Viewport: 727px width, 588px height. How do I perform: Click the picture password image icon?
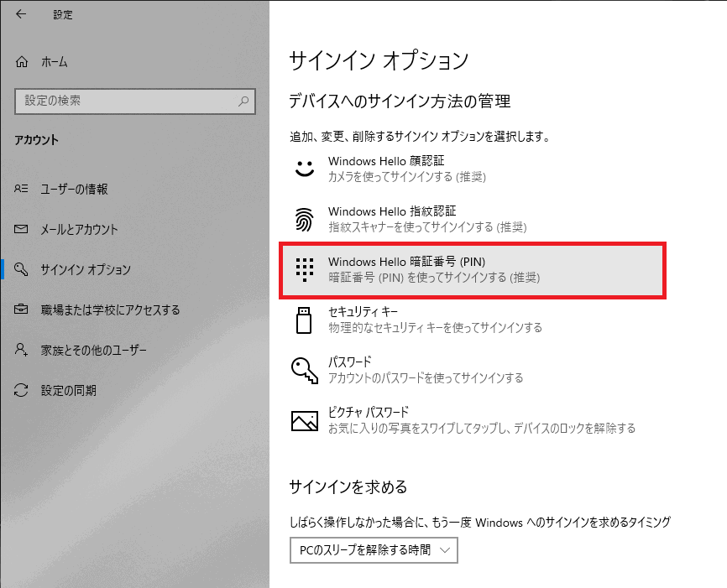[305, 421]
